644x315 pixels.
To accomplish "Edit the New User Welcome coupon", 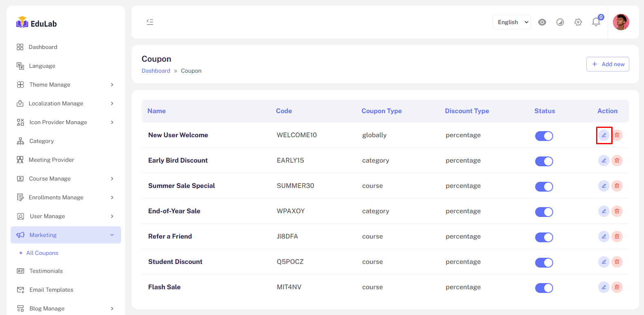I will pos(603,135).
